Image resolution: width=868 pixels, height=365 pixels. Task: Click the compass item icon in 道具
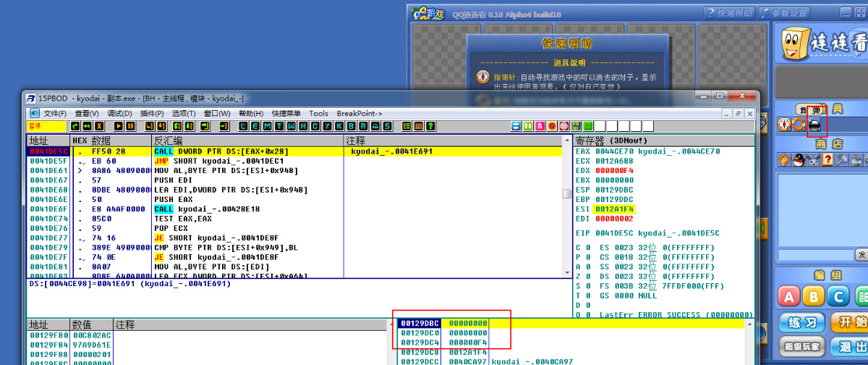[x=784, y=125]
